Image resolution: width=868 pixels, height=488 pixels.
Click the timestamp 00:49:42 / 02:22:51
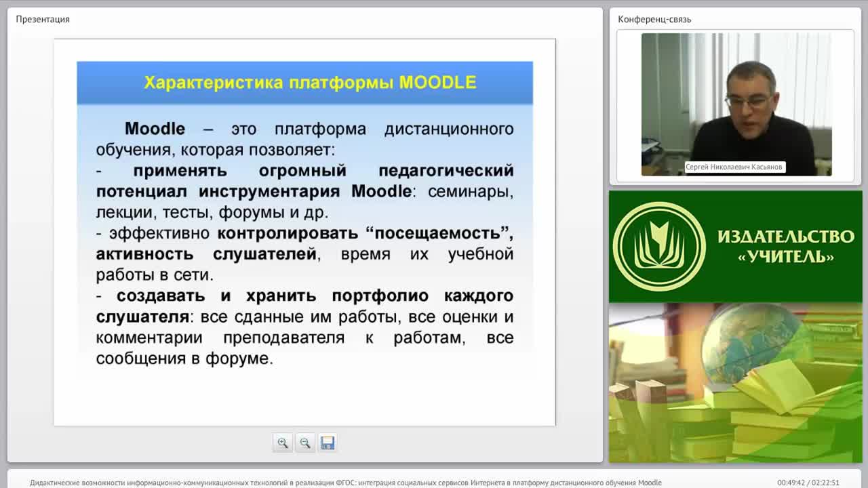[808, 483]
